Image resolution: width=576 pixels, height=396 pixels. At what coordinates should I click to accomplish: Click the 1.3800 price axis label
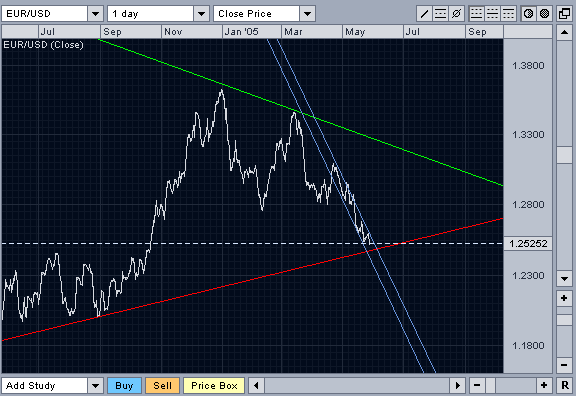pos(528,66)
